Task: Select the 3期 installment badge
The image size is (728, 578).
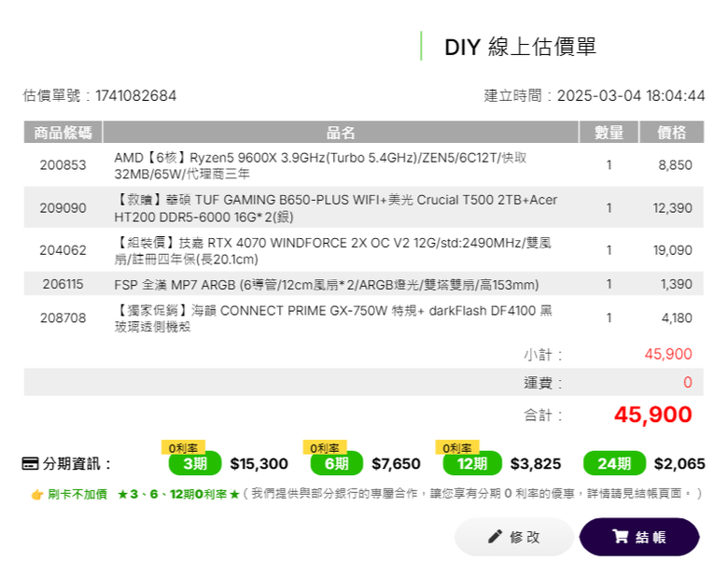Action: (x=195, y=463)
